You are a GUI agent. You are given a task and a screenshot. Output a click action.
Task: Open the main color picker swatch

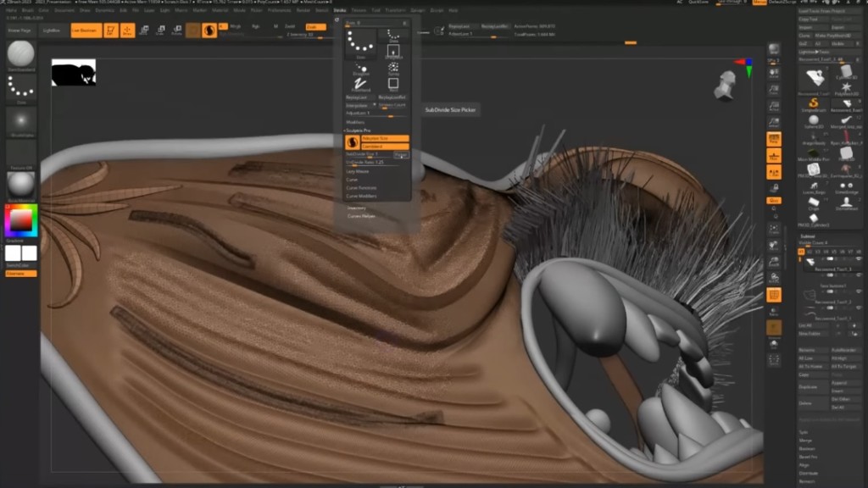(x=20, y=221)
